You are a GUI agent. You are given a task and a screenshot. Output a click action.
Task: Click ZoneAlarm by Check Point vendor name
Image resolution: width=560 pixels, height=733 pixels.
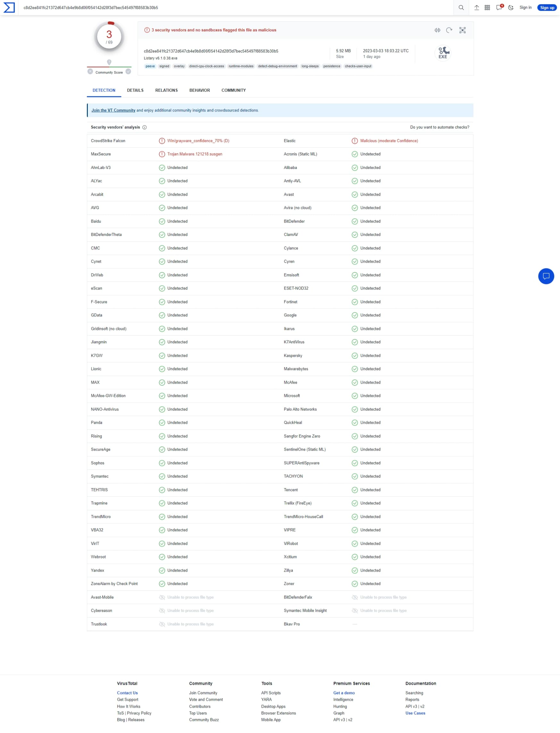(x=114, y=584)
